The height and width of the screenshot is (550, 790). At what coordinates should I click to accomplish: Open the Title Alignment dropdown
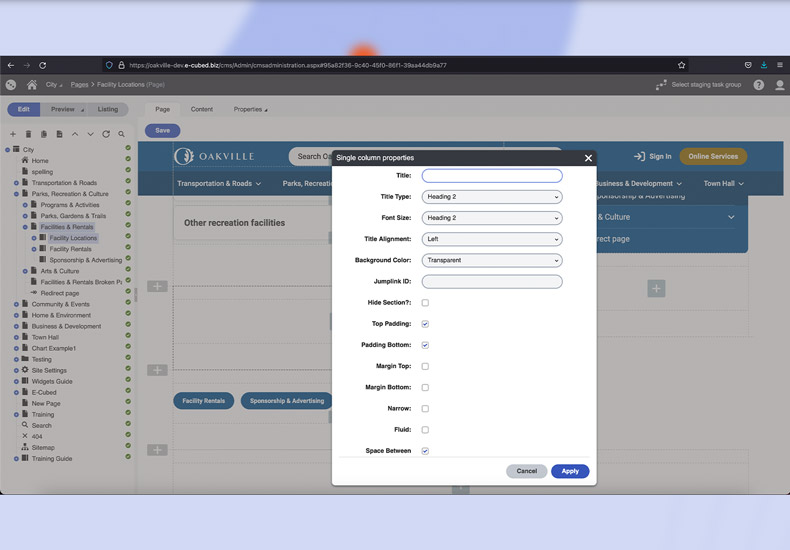pyautogui.click(x=491, y=239)
